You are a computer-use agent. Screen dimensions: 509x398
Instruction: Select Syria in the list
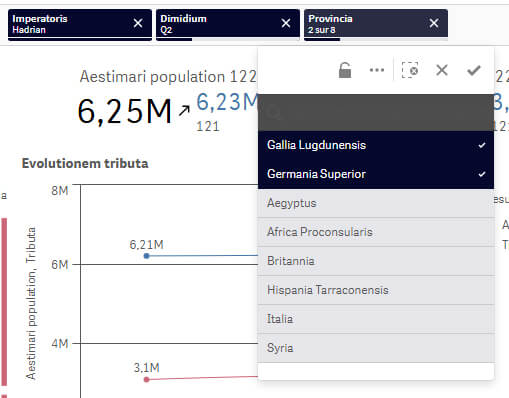(x=376, y=348)
